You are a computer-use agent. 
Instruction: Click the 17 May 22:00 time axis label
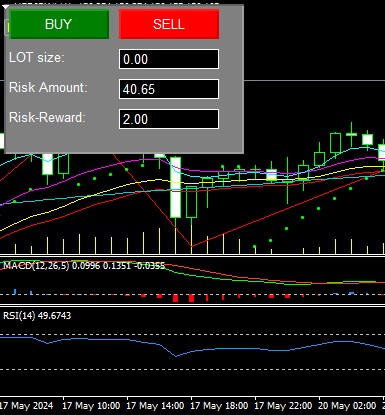[x=283, y=406]
